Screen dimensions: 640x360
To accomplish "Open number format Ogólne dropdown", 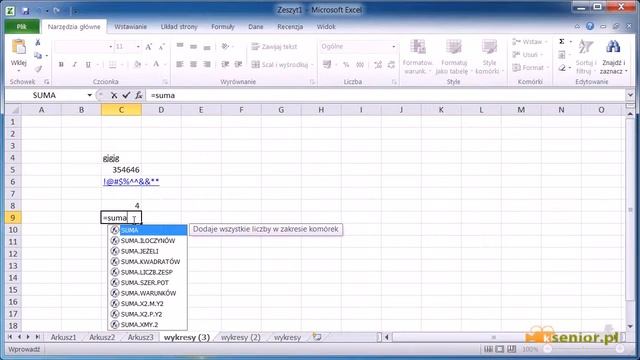I will point(393,47).
